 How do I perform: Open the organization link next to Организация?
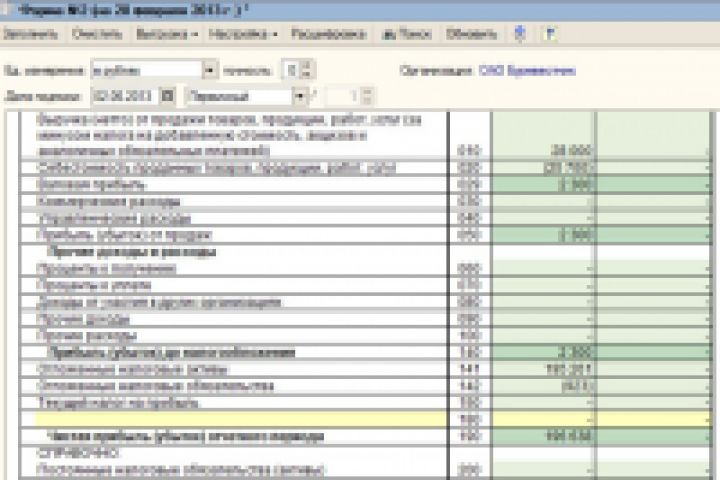[527, 71]
